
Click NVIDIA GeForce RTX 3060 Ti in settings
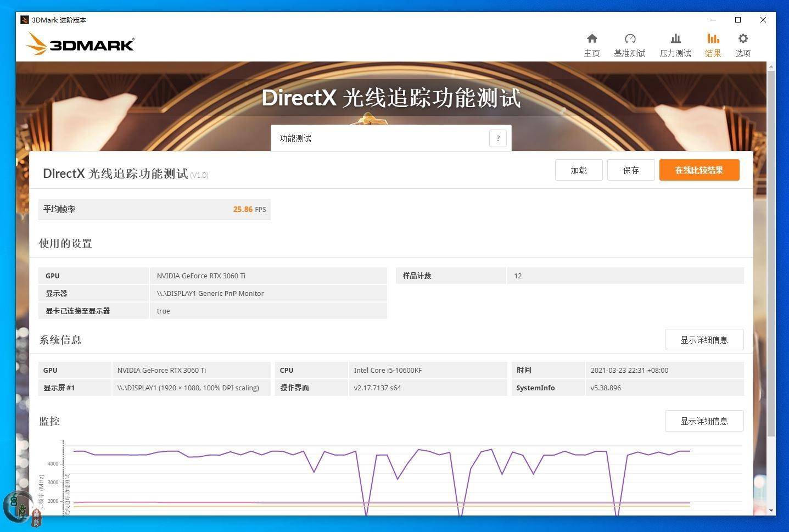[201, 276]
